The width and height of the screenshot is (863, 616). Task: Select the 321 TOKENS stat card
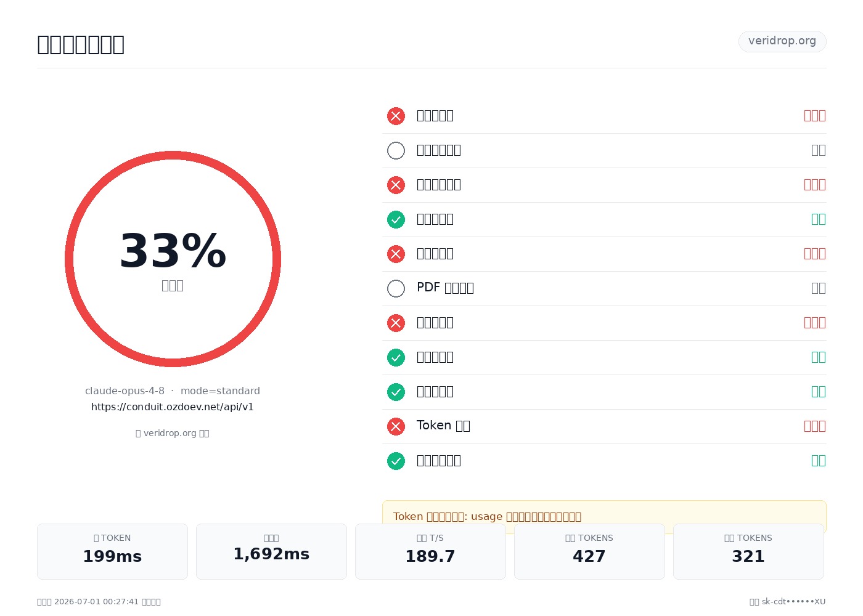(748, 551)
